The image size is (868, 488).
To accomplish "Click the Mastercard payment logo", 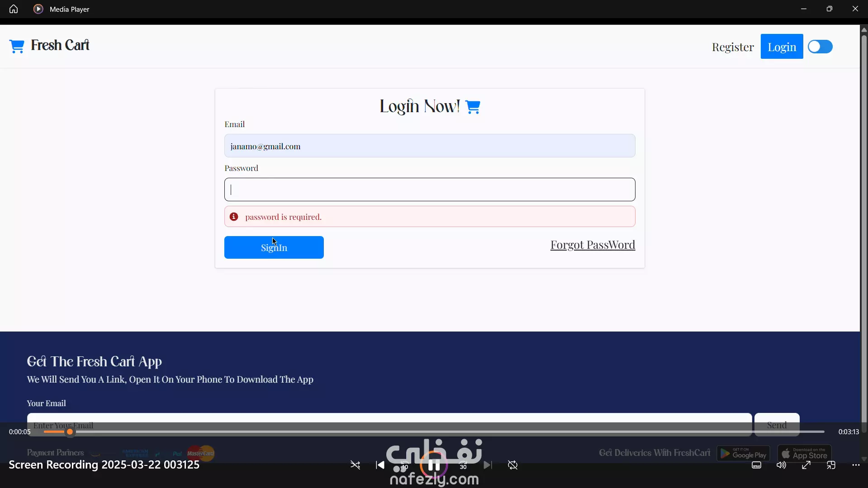I will point(201,453).
